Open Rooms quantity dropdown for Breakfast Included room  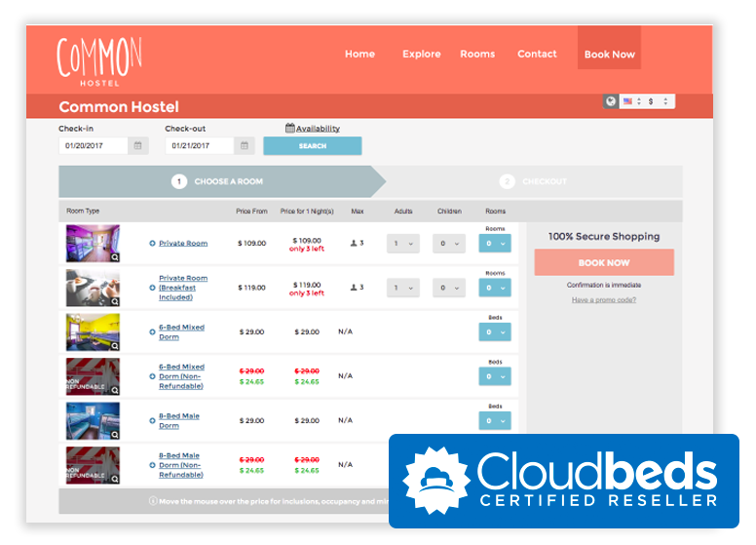tap(495, 288)
